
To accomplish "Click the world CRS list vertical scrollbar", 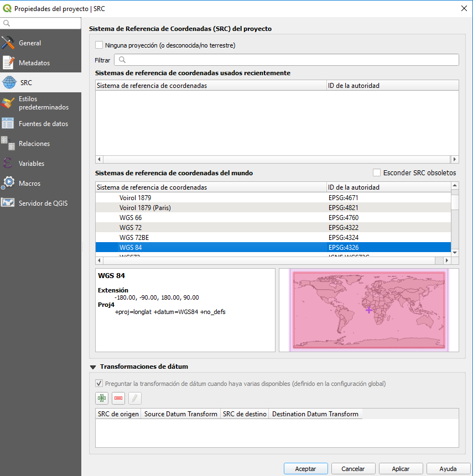I will tap(455, 221).
